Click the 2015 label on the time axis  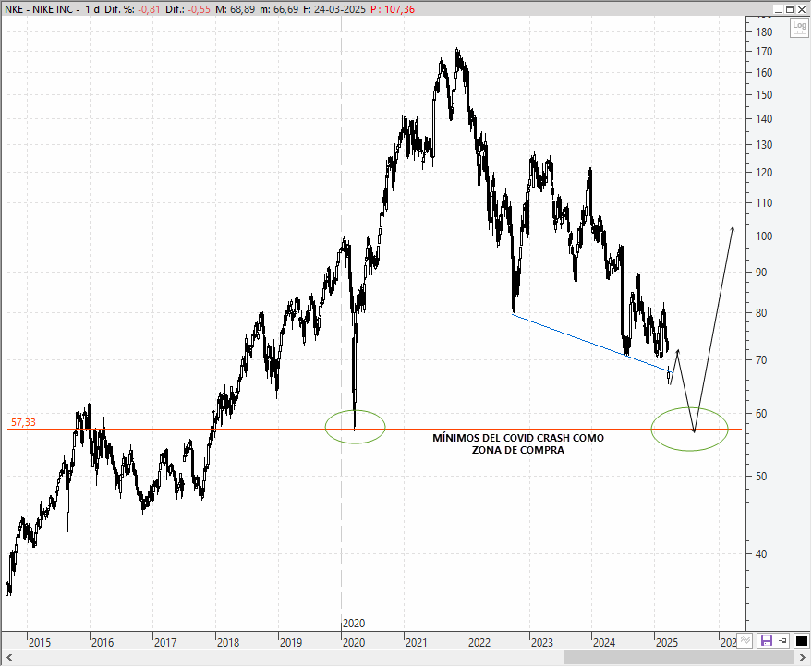[40, 643]
